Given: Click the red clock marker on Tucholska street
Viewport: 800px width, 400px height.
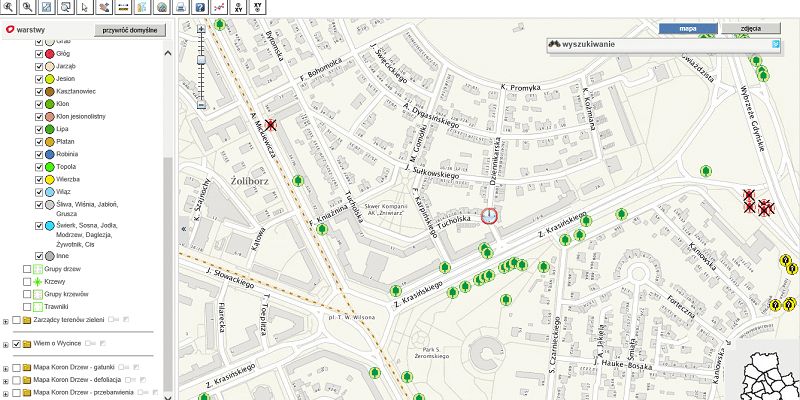Looking at the screenshot, I should click(x=489, y=216).
